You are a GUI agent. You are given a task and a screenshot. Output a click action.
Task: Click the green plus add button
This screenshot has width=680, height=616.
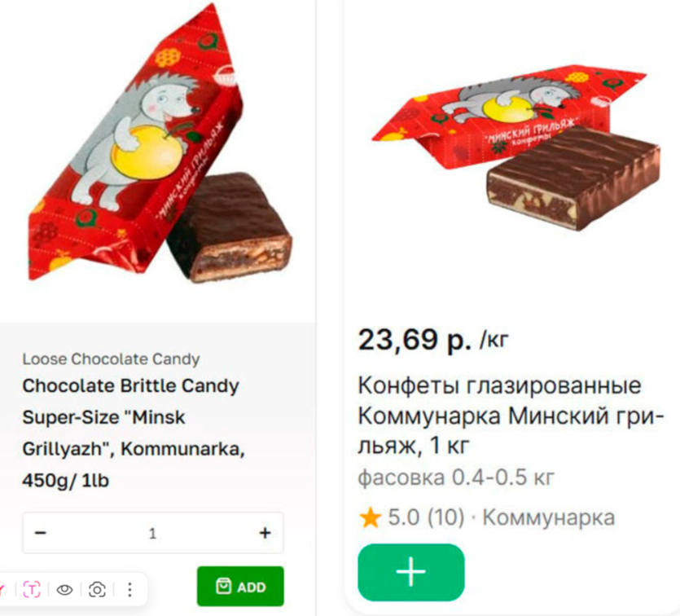click(x=410, y=572)
